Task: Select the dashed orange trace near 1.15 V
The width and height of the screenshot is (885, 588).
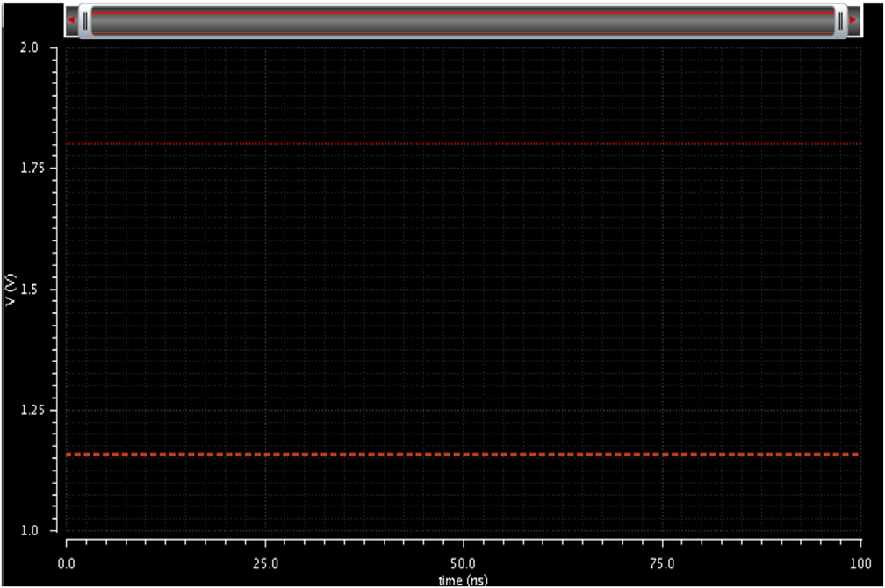Action: 463,455
